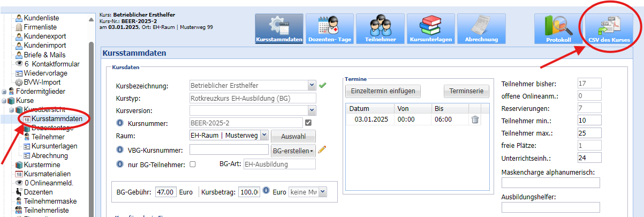Enable the nur BG-Teilnehmer checkbox
Viewport: 644px width, 217px height.
(x=193, y=164)
